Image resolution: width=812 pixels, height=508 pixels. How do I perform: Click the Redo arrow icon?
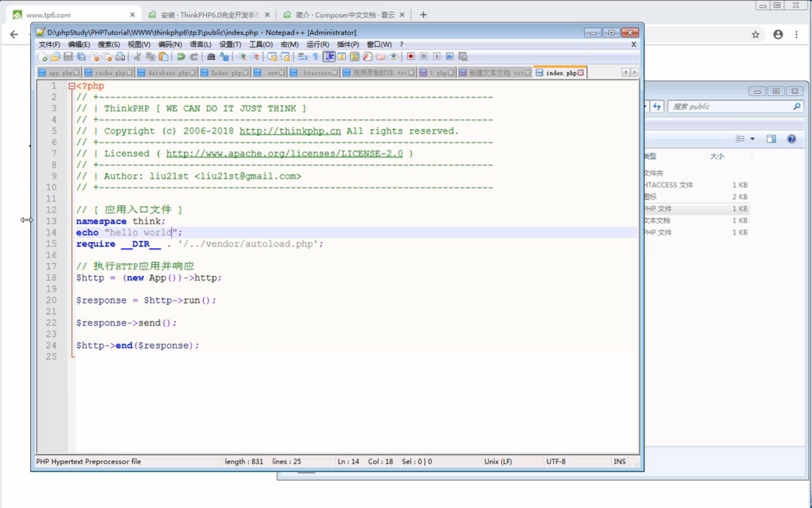[194, 57]
